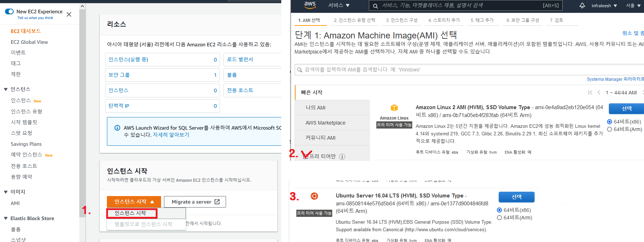
Task: Switch to the 4. 스토리지 추가 tab
Action: coord(444,20)
